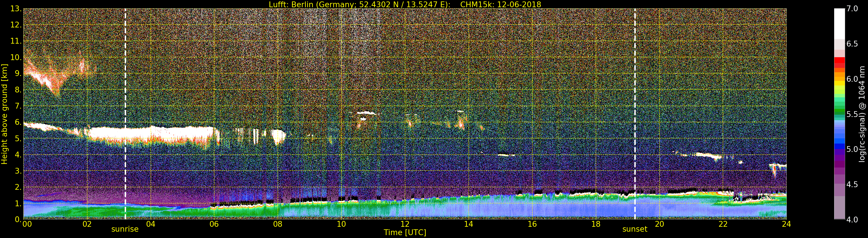
Task: Click the colorbar '6.5' value label
Action: tap(852, 44)
